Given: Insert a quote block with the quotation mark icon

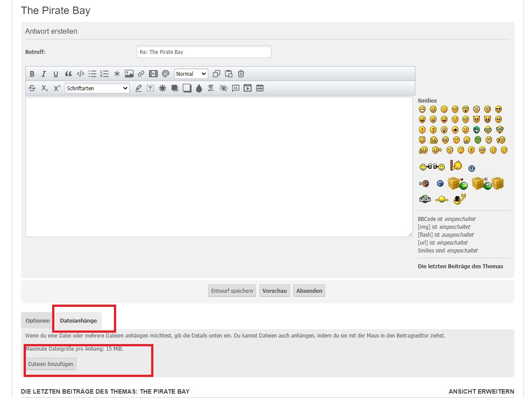Looking at the screenshot, I should (x=68, y=74).
